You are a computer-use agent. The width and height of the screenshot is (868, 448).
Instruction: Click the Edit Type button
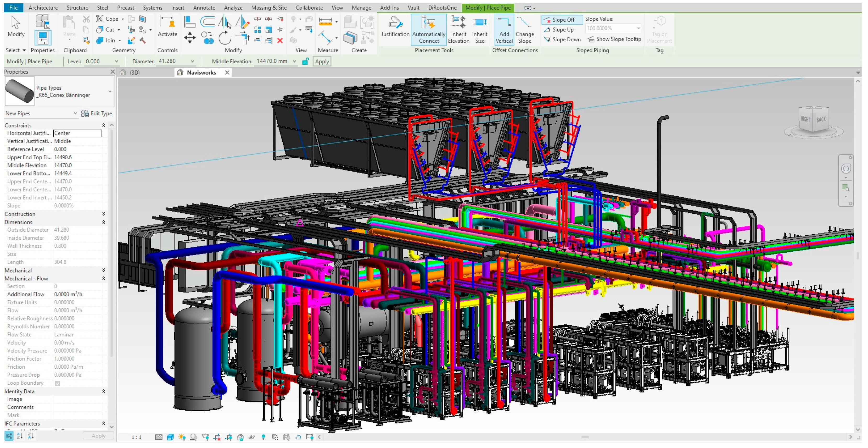pyautogui.click(x=97, y=114)
